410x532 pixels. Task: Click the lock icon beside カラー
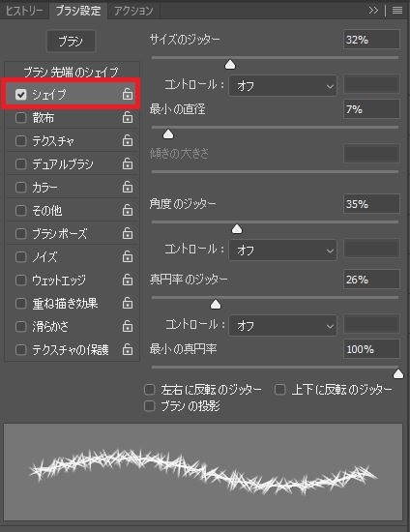point(128,187)
